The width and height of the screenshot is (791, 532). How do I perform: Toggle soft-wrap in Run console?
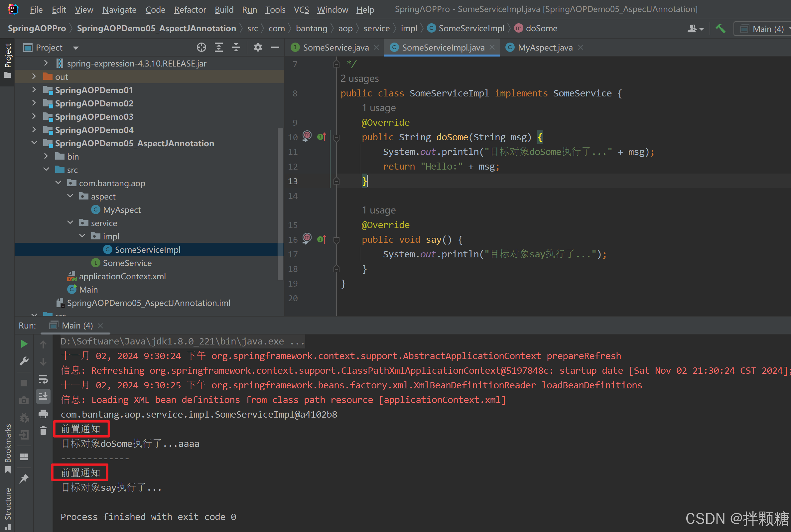tap(43, 379)
